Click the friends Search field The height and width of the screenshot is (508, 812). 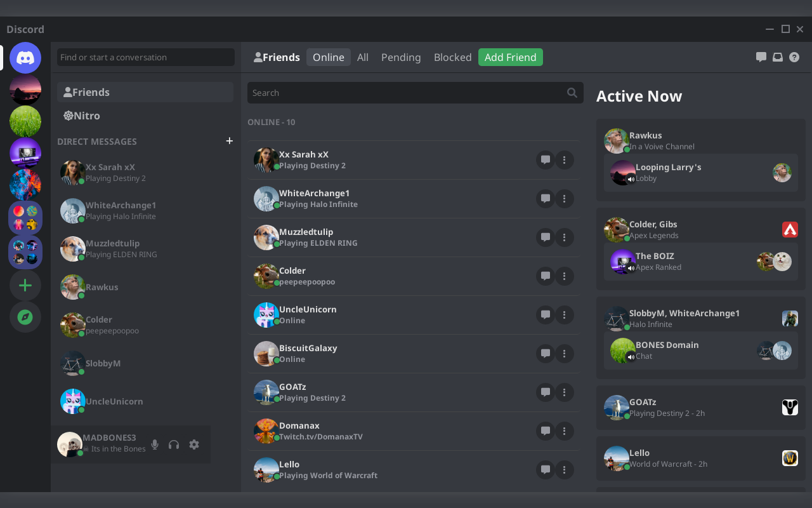coord(406,93)
